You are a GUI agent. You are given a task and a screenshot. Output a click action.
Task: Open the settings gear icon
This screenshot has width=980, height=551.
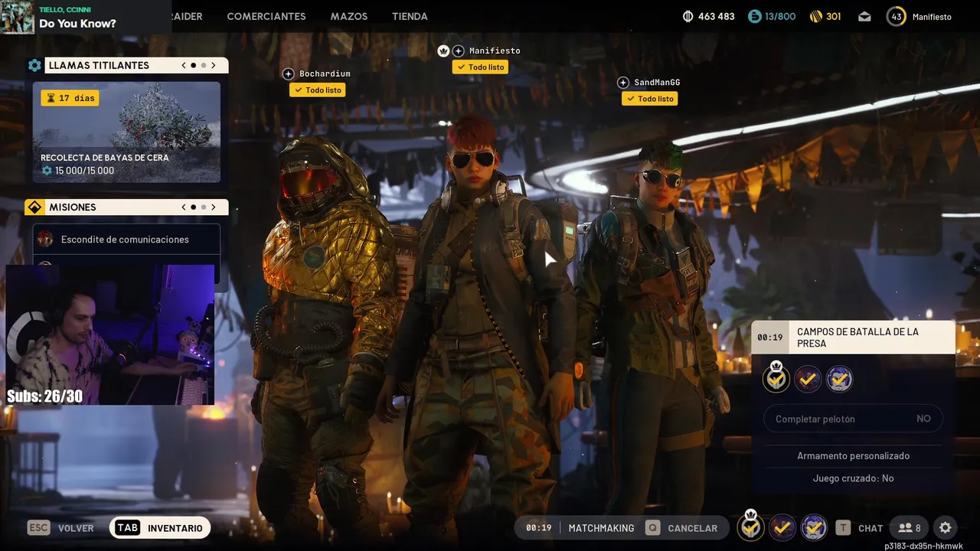[945, 528]
